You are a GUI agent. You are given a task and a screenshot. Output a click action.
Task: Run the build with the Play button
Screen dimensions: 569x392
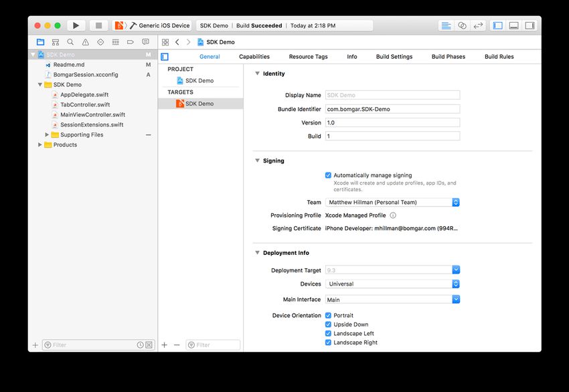pos(76,25)
